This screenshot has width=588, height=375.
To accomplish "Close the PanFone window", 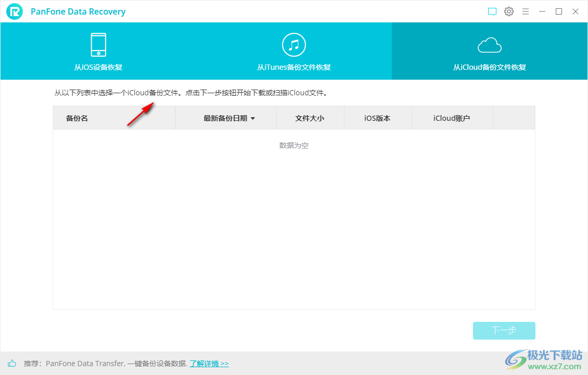I will pyautogui.click(x=575, y=11).
